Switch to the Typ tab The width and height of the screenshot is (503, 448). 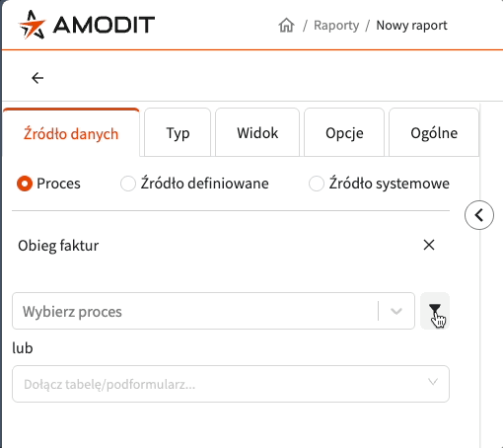[178, 132]
